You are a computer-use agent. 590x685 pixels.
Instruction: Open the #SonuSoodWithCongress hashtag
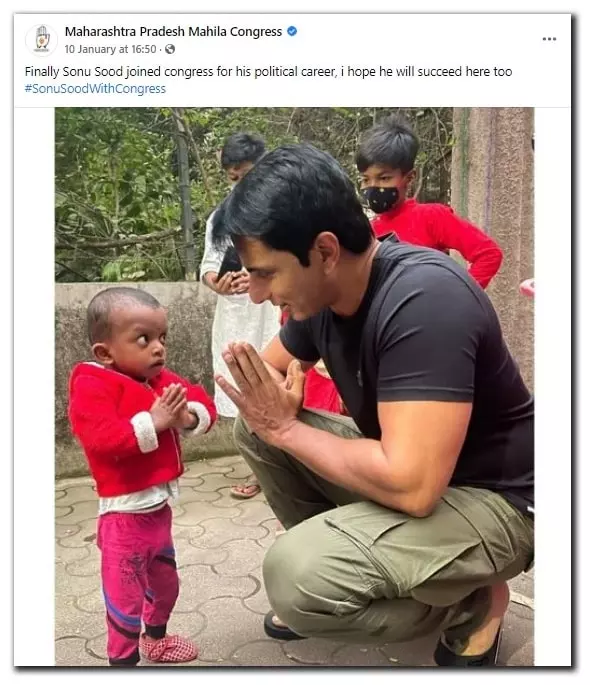pos(95,89)
